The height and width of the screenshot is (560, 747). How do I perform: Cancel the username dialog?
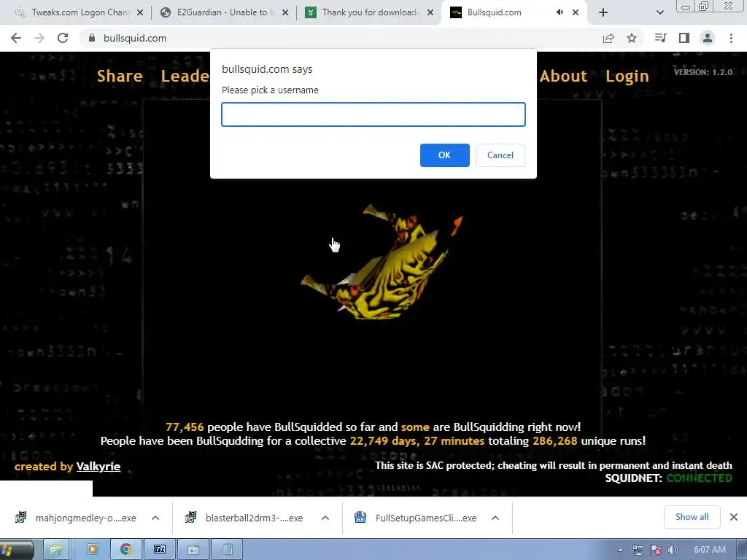click(500, 155)
